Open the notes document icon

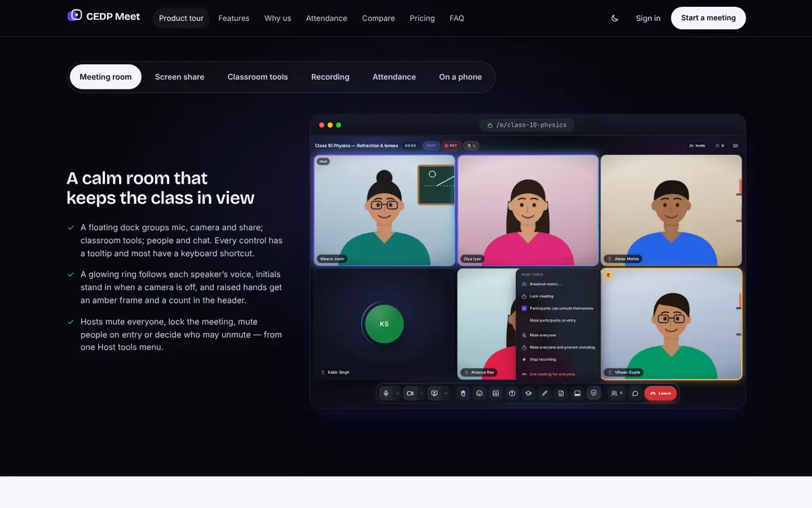tap(561, 393)
